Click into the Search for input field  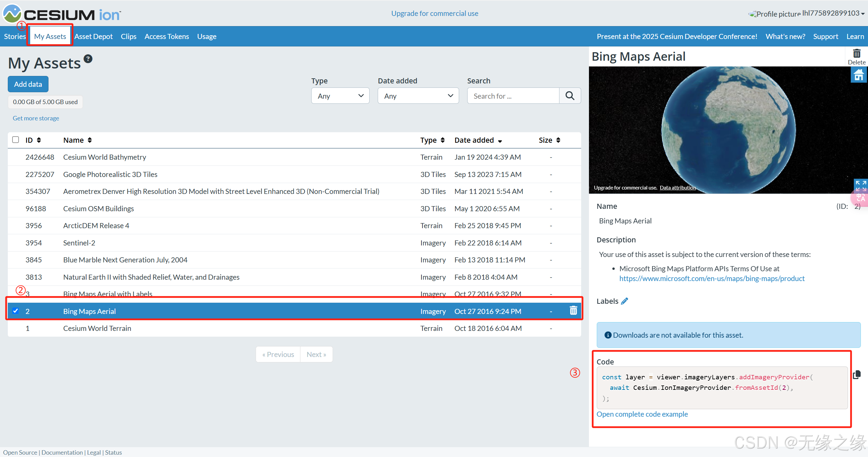pyautogui.click(x=513, y=96)
